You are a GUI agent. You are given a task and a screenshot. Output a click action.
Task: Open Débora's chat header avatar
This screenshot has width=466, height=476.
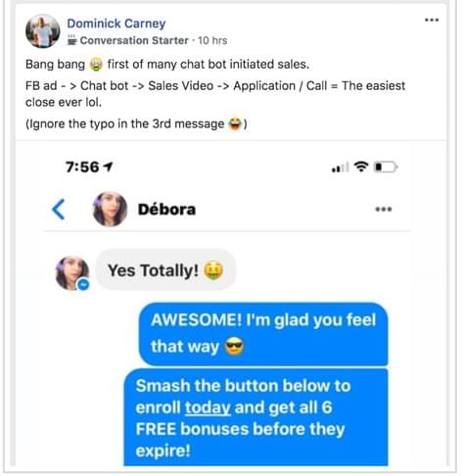pos(110,209)
